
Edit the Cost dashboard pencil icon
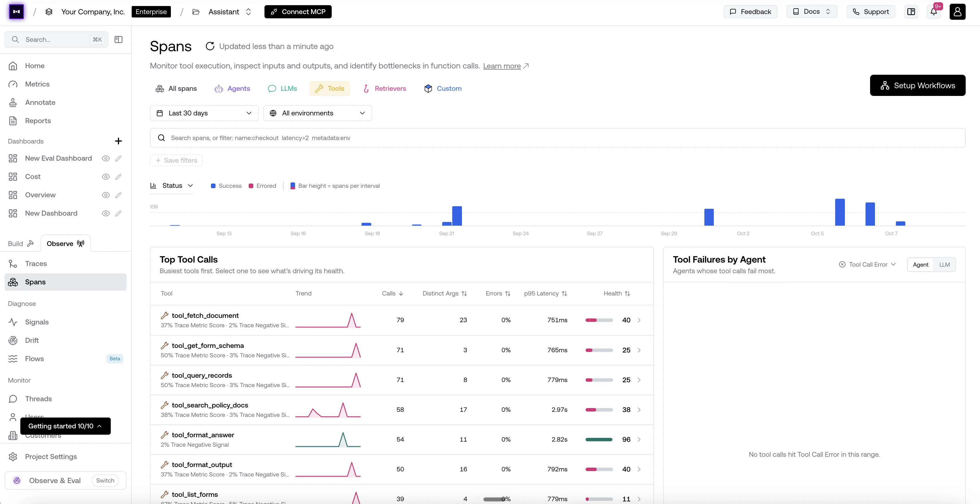(x=118, y=177)
